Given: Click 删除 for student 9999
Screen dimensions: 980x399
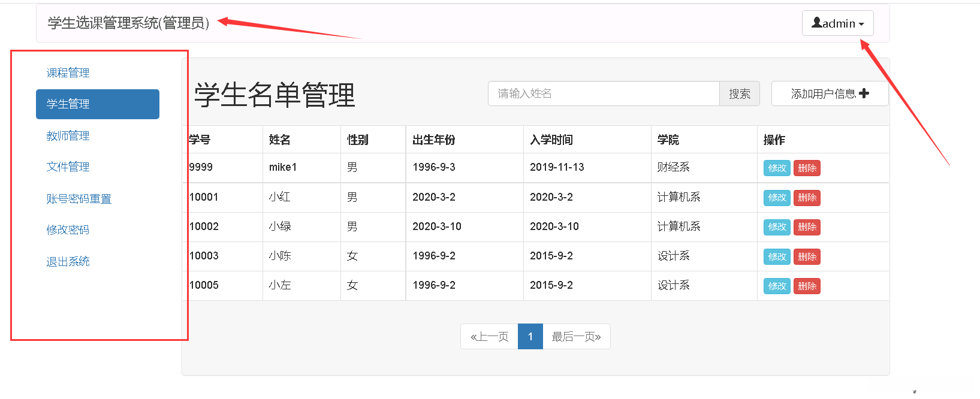Looking at the screenshot, I should pos(807,168).
